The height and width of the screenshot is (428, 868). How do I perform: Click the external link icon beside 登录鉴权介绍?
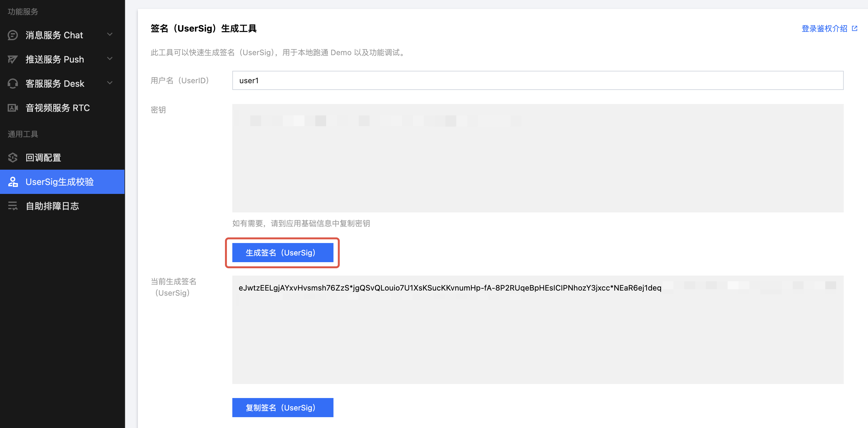[x=855, y=29]
